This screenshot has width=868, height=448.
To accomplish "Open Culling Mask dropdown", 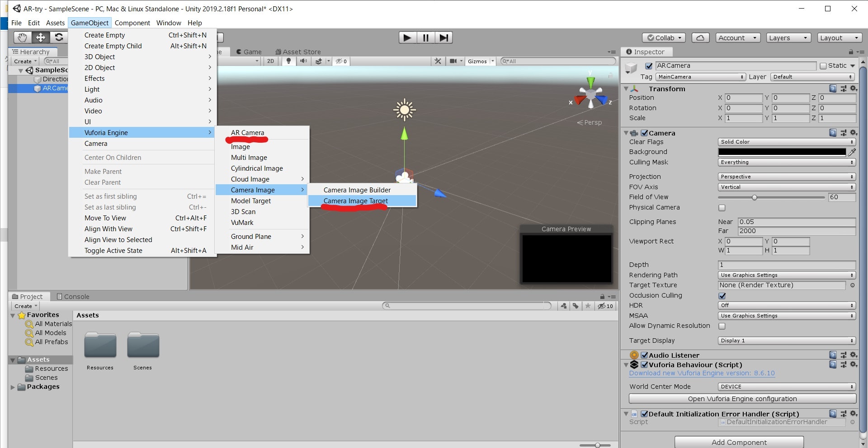I will tap(787, 162).
